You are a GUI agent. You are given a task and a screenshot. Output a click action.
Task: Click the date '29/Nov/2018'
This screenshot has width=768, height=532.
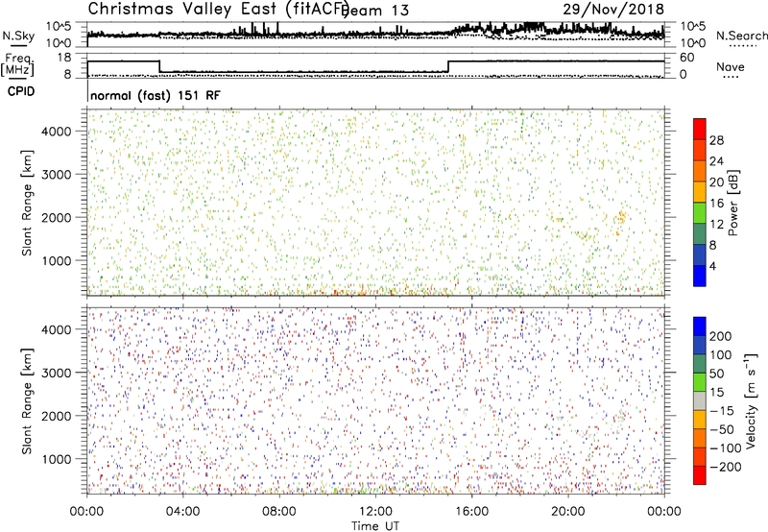(613, 9)
